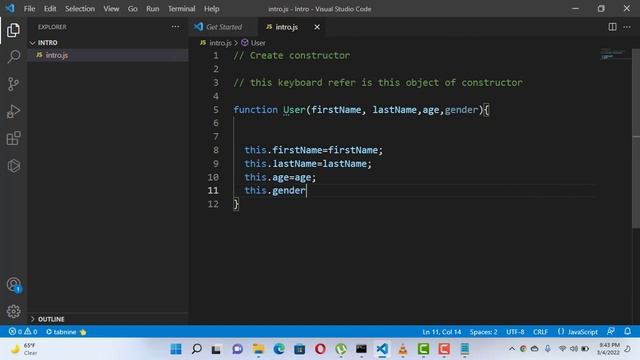This screenshot has width=640, height=360.
Task: Click Ln 11, Col 14 cursor position
Action: pyautogui.click(x=442, y=331)
